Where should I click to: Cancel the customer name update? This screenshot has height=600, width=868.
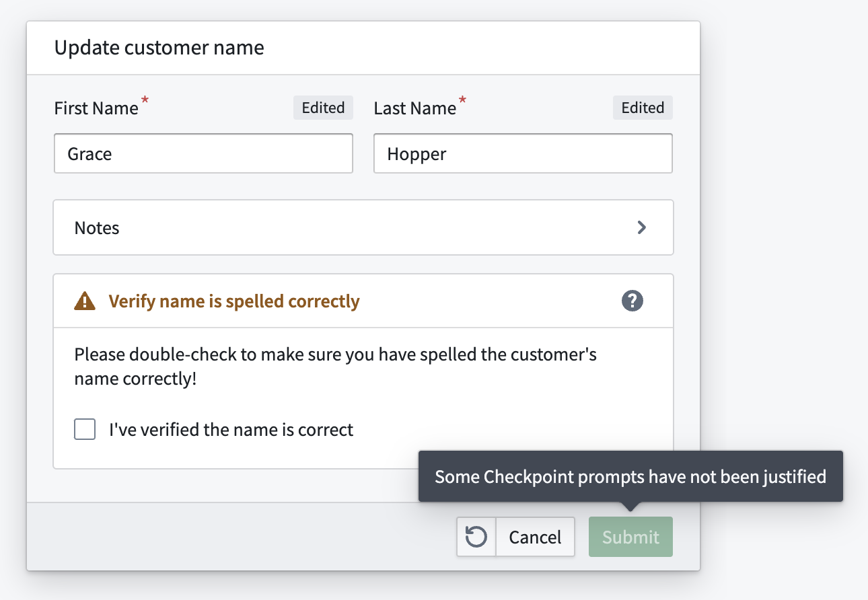pyautogui.click(x=535, y=537)
